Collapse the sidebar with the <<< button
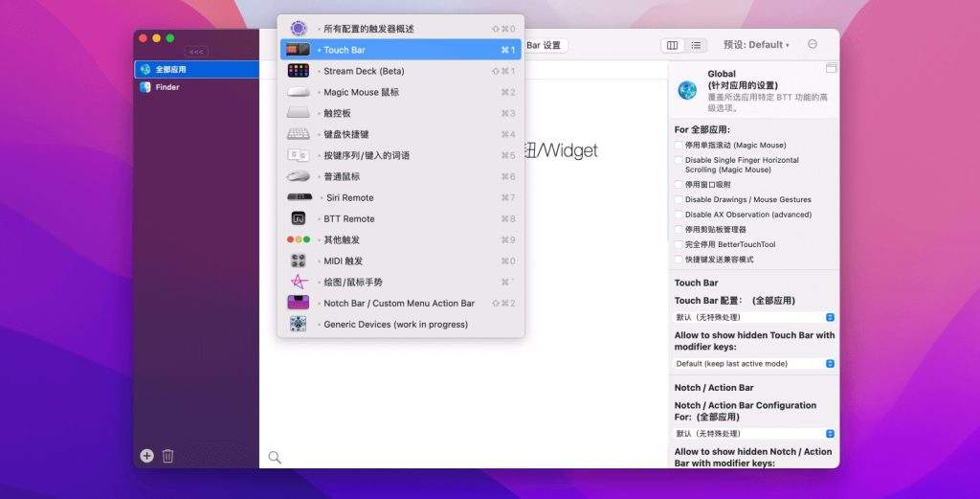This screenshot has height=499, width=980. click(196, 51)
